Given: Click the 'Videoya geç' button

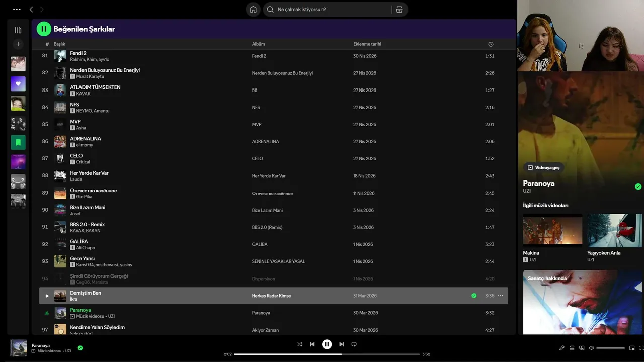Looking at the screenshot, I should coord(543,167).
